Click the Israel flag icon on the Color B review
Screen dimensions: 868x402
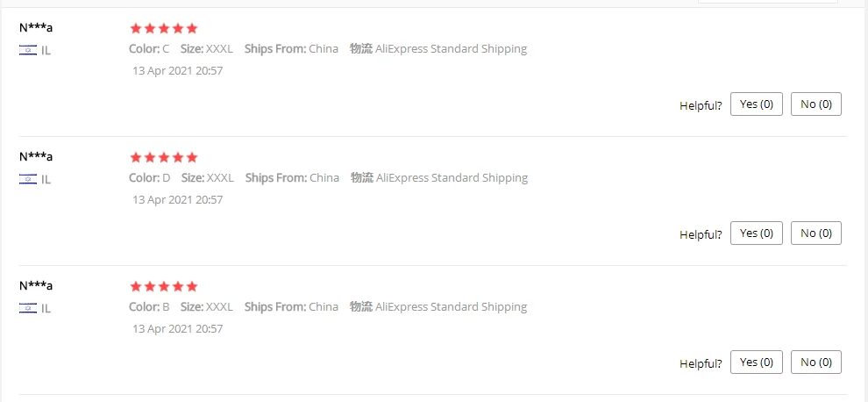coord(28,308)
